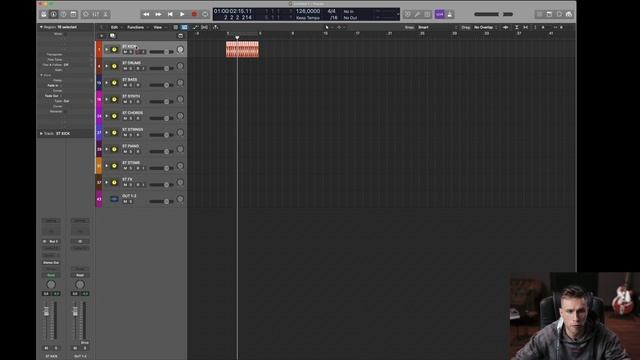Image resolution: width=640 pixels, height=360 pixels.
Task: Select the selected region on ST KICK track
Action: click(242, 49)
